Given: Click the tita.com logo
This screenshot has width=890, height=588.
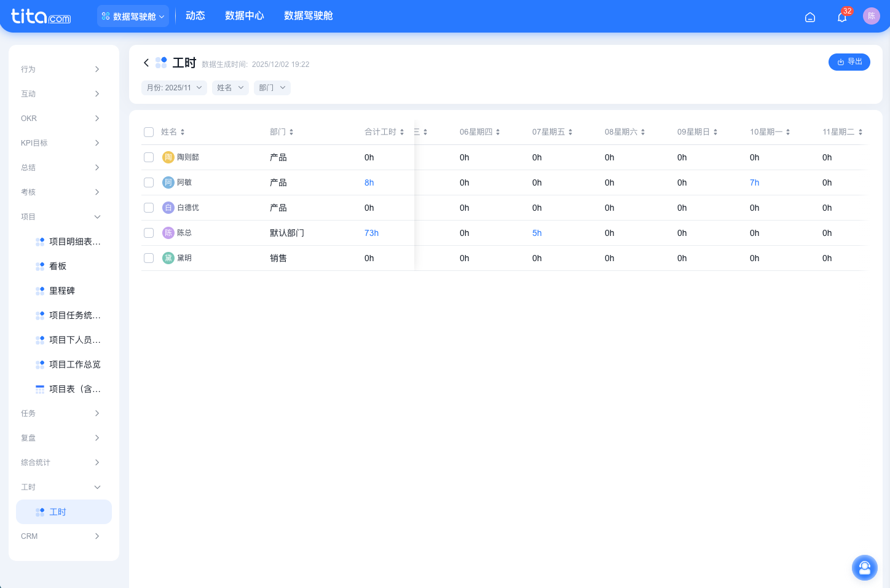Looking at the screenshot, I should pos(41,17).
